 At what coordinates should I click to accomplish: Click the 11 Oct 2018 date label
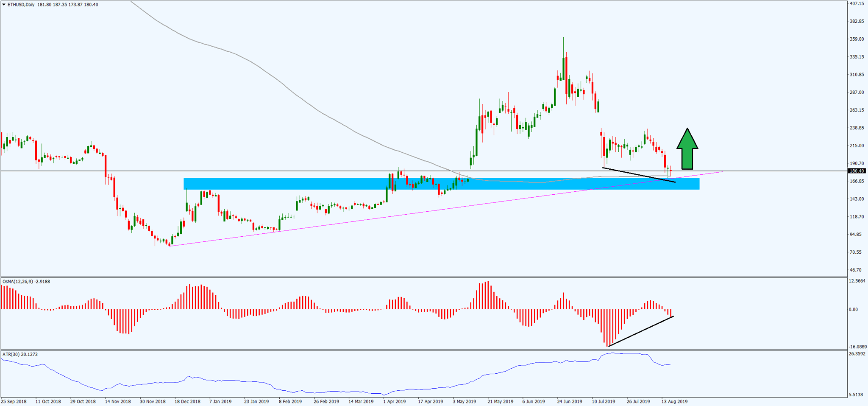click(48, 401)
